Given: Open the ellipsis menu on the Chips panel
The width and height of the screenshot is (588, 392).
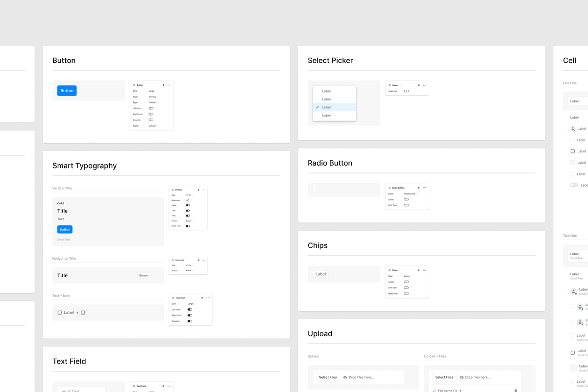Looking at the screenshot, I should (x=424, y=270).
